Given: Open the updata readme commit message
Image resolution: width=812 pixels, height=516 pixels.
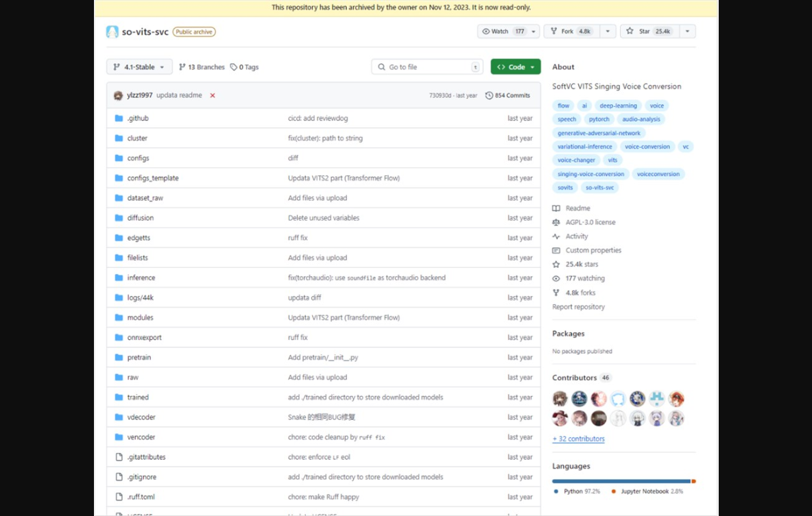Looking at the screenshot, I should pos(179,95).
